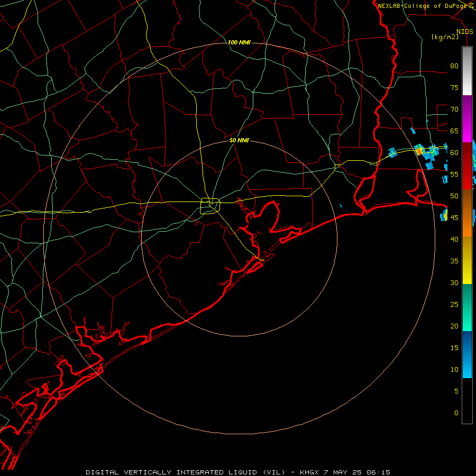Image resolution: width=476 pixels, height=476 pixels.
Task: Click the NIDS label
Action: (x=465, y=32)
